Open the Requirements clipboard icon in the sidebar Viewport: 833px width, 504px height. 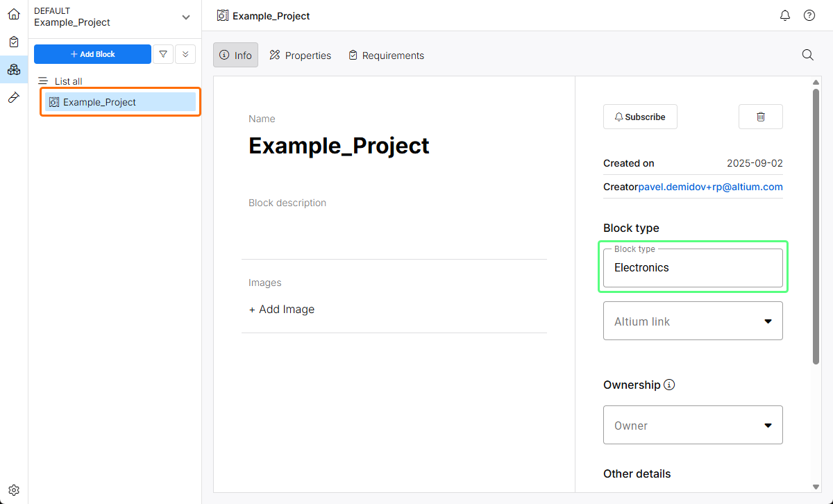[x=14, y=42]
